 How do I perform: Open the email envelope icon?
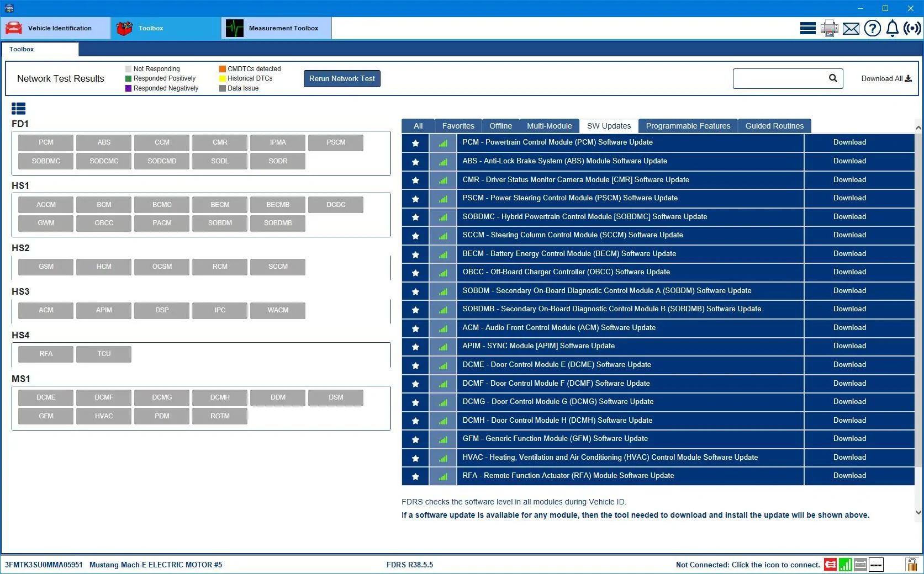pos(851,28)
